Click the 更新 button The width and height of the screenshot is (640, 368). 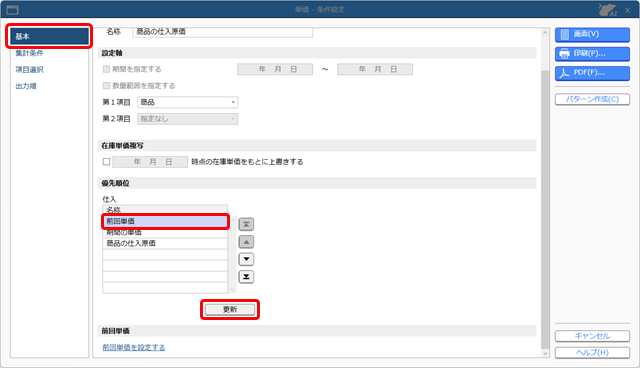tap(230, 309)
